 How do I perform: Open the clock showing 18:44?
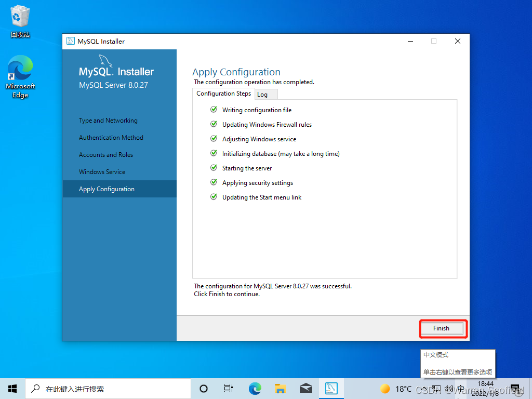click(486, 389)
